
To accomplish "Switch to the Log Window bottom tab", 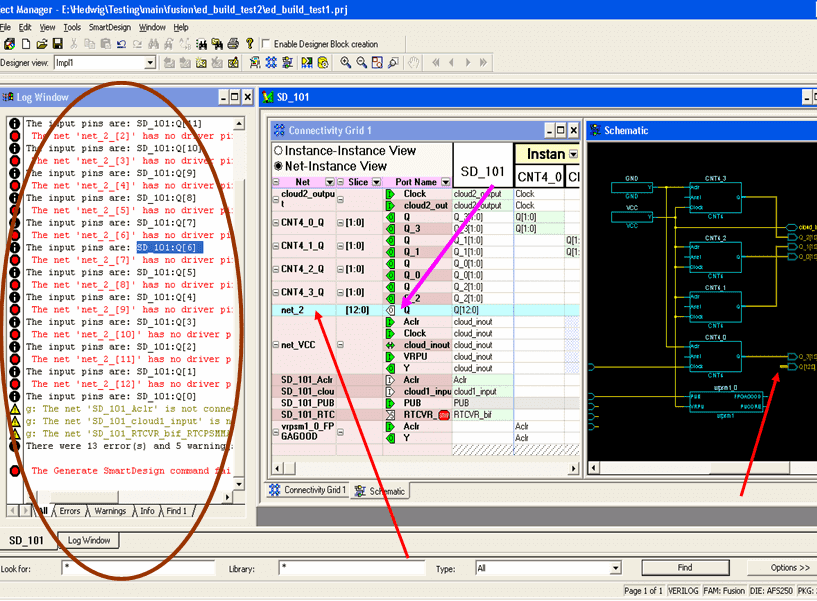I will point(89,540).
